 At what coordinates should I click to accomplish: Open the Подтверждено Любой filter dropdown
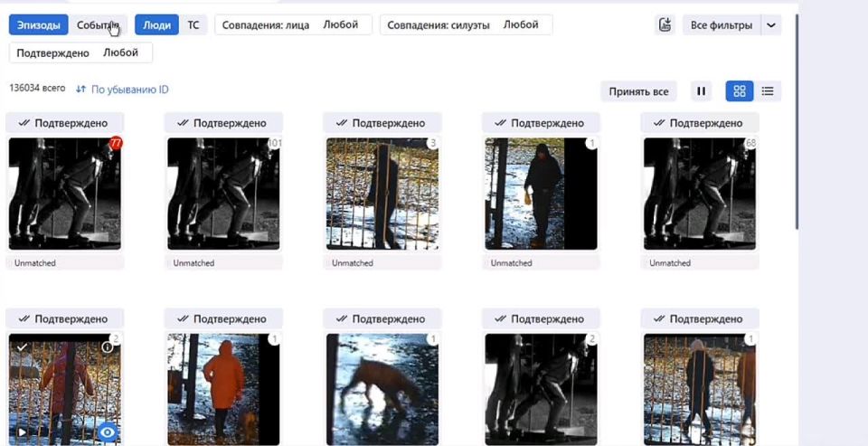(80, 52)
